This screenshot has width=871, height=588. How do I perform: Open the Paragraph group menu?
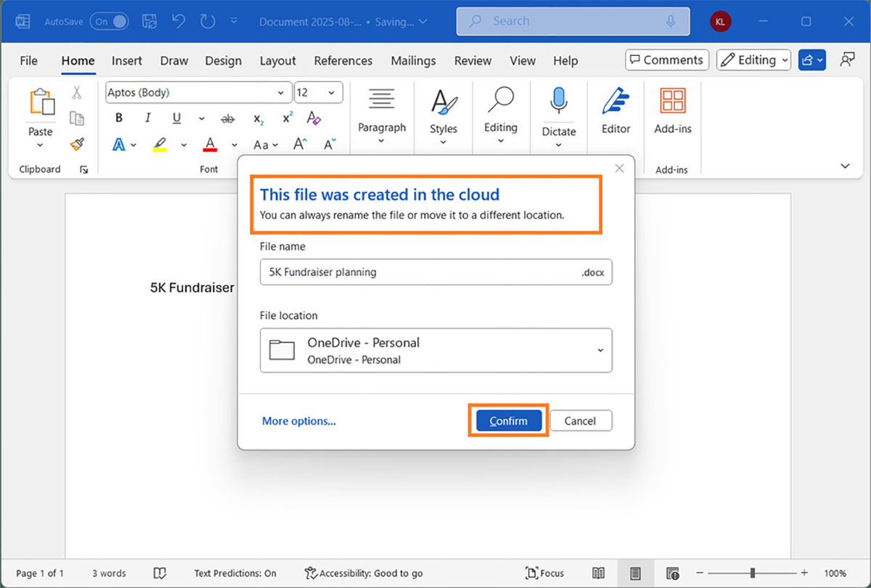382,116
